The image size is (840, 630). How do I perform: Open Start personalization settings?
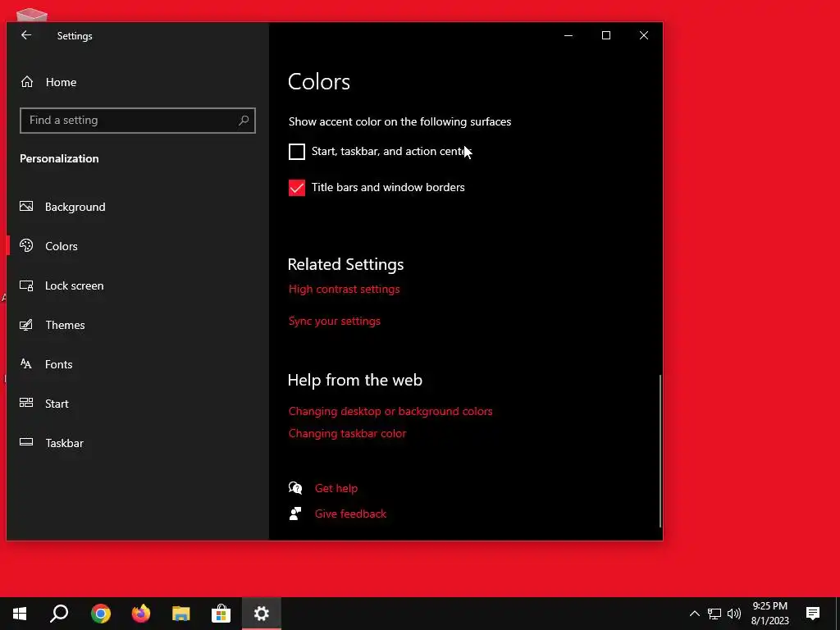[44, 404]
